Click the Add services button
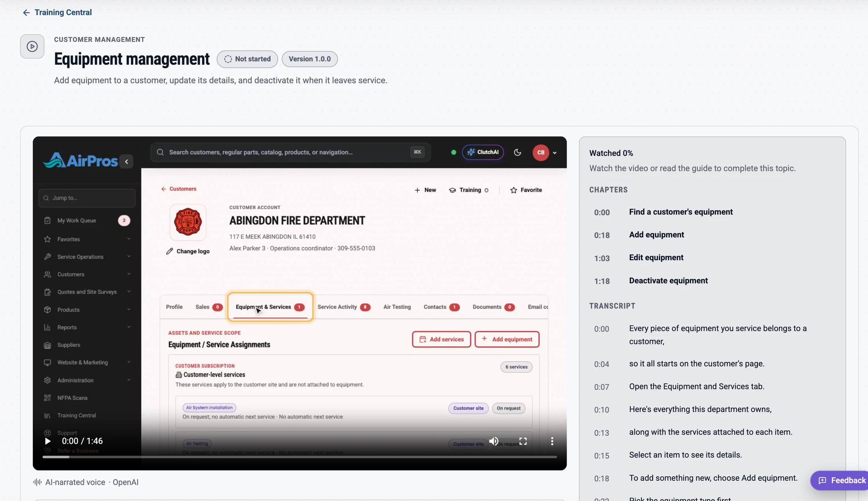868x501 pixels. tap(441, 339)
